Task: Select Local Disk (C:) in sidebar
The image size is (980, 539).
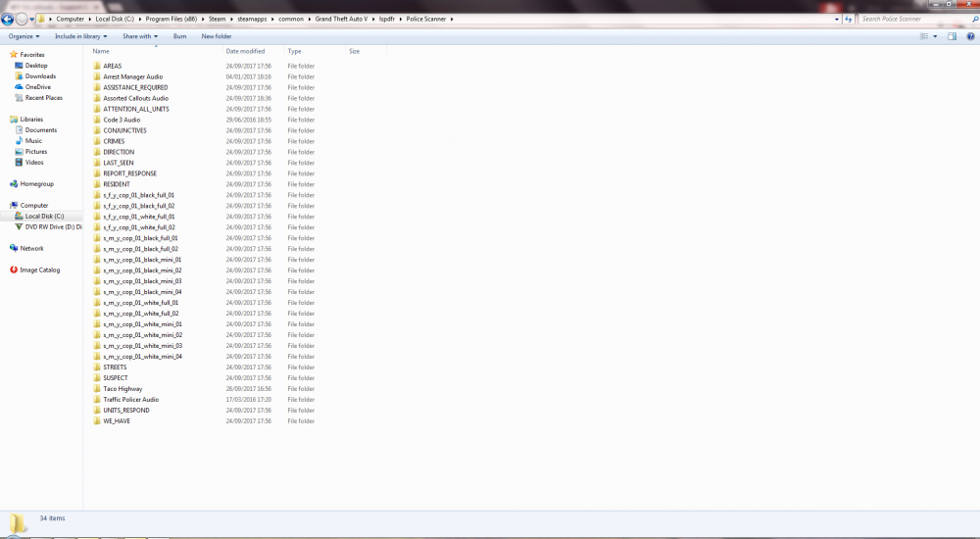Action: tap(44, 216)
